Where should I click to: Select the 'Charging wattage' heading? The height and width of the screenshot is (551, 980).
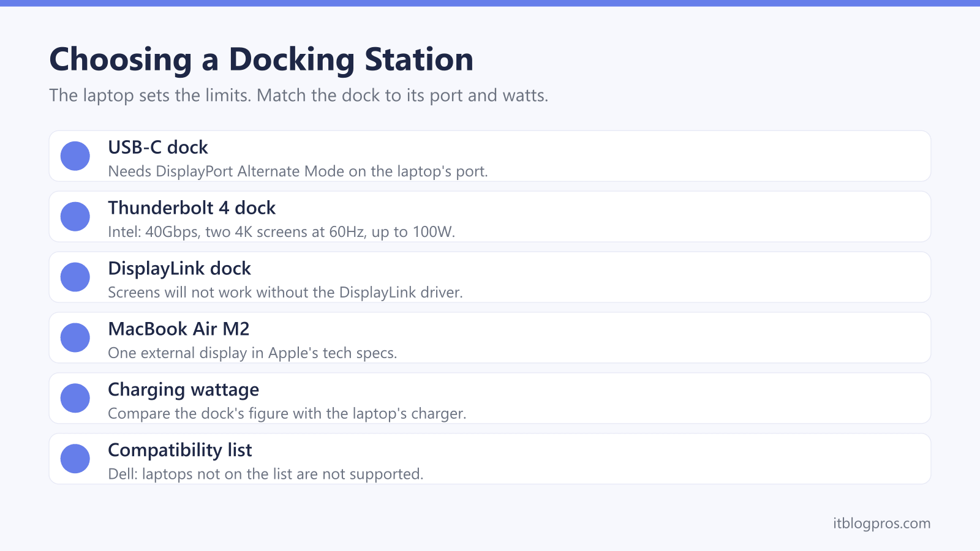tap(184, 390)
